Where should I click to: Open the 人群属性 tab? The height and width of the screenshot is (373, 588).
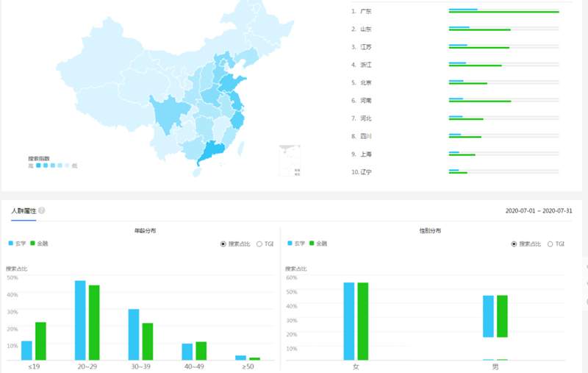point(23,211)
